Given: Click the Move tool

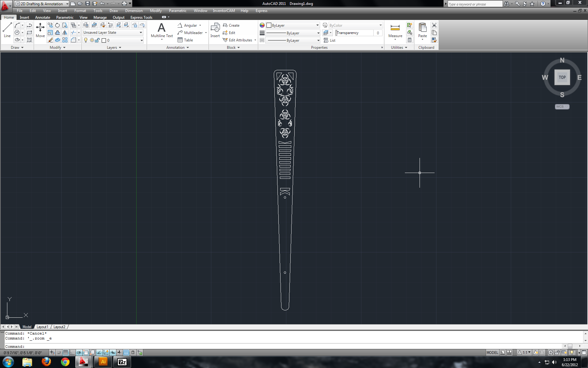Looking at the screenshot, I should pos(40,30).
